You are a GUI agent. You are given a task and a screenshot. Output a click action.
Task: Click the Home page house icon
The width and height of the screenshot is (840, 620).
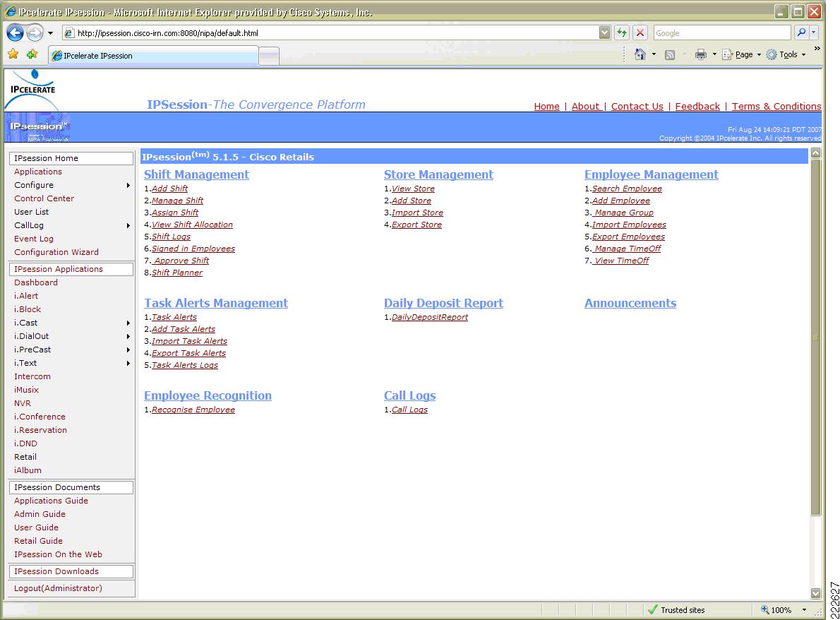pyautogui.click(x=640, y=54)
